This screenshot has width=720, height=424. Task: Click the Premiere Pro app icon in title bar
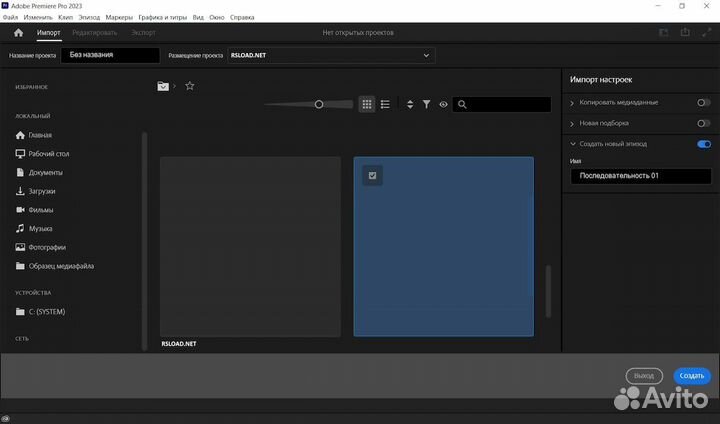click(x=5, y=6)
